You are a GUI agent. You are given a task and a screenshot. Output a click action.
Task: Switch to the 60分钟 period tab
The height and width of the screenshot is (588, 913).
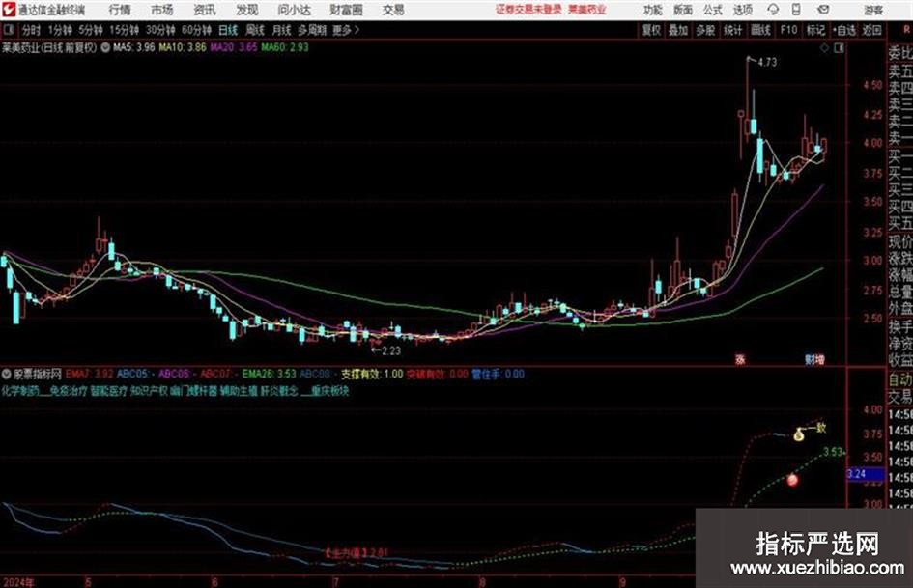pos(196,30)
